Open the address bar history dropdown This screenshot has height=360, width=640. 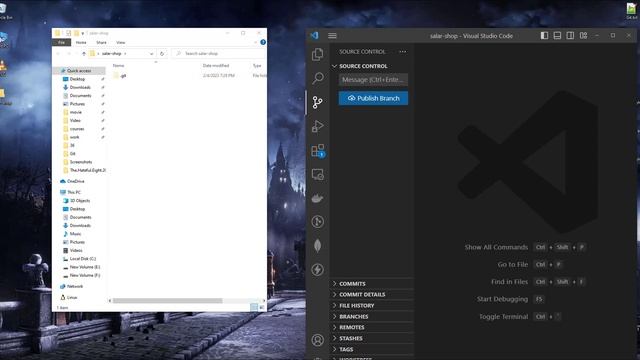point(151,53)
